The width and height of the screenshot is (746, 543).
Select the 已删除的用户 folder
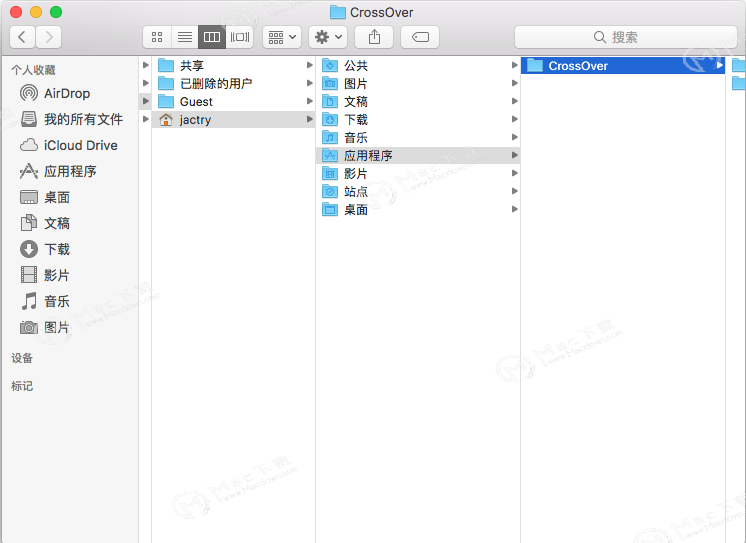coord(233,83)
